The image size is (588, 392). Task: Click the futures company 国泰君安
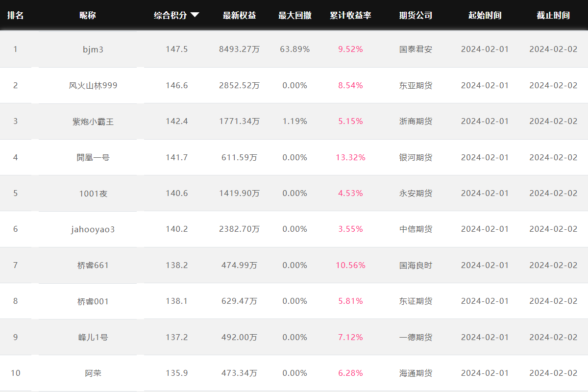point(416,49)
